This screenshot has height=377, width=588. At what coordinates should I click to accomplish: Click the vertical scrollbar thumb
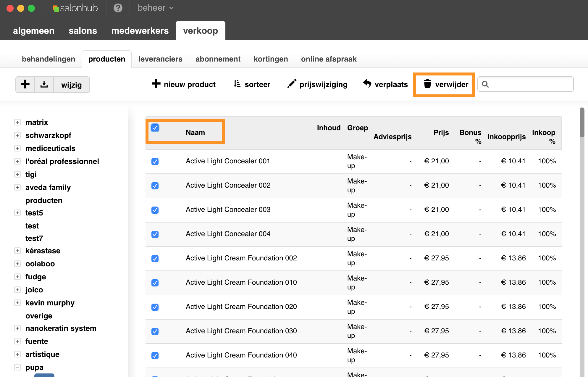point(582,123)
